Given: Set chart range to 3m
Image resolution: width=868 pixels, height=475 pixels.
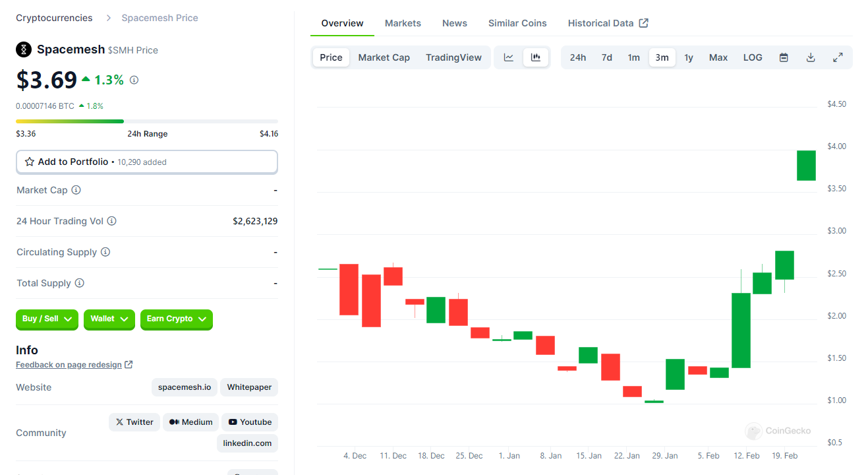Looking at the screenshot, I should (x=662, y=57).
